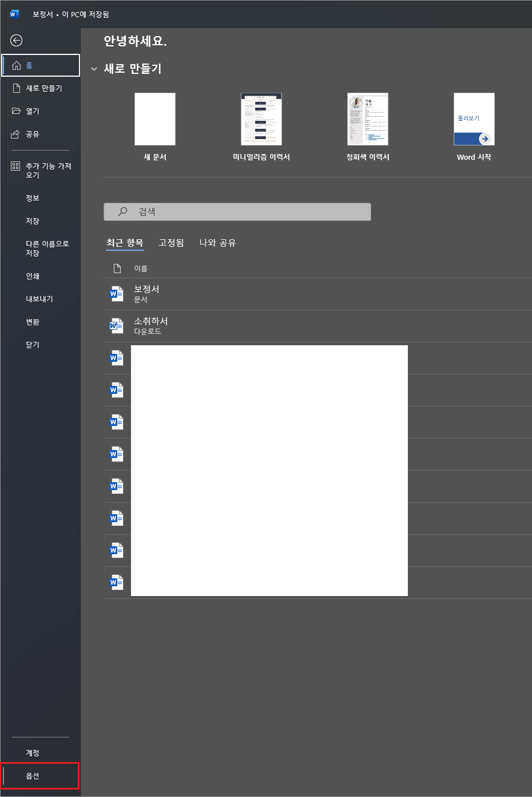Switch to 최근 항목 tab
Image resolution: width=532 pixels, height=797 pixels.
point(125,243)
